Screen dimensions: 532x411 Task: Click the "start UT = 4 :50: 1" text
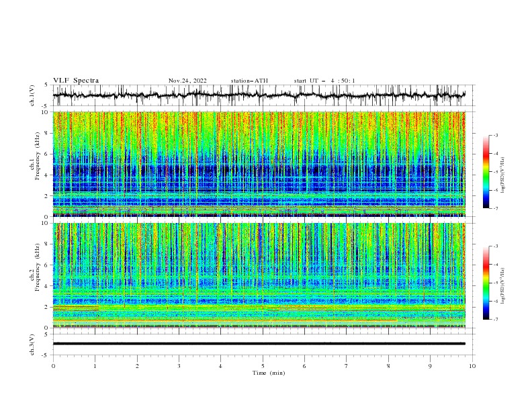tap(324, 81)
